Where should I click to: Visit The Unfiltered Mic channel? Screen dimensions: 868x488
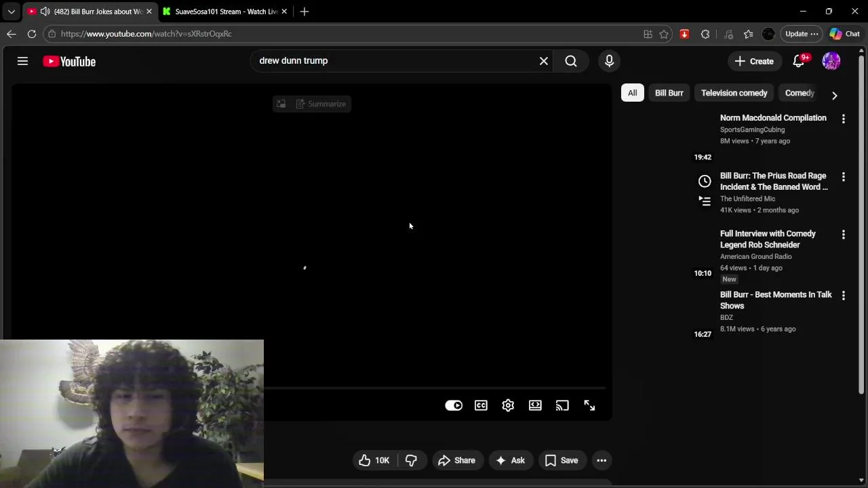pos(747,199)
